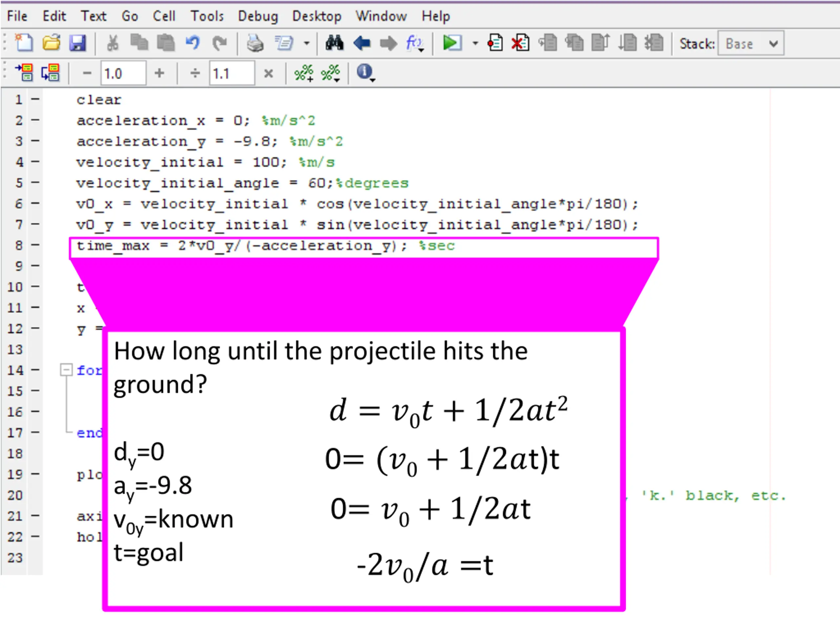Click the Exit debug mode icon
Image resolution: width=840 pixels, height=630 pixels.
pos(654,43)
